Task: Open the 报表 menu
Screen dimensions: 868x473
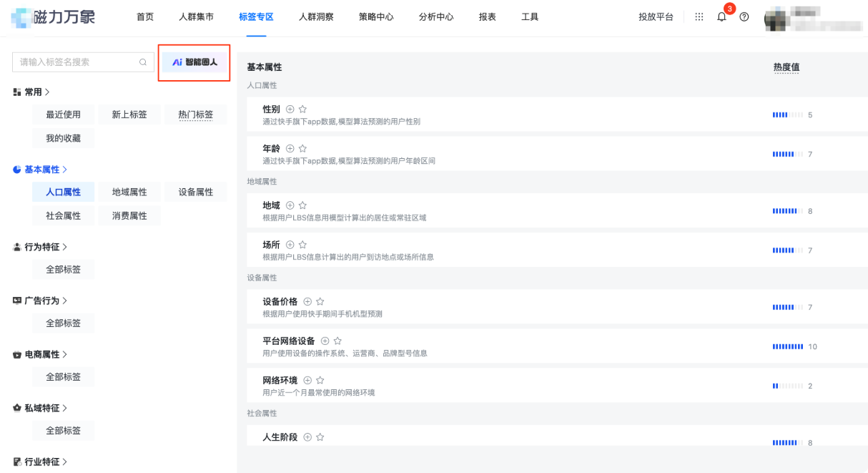Action: (x=488, y=16)
